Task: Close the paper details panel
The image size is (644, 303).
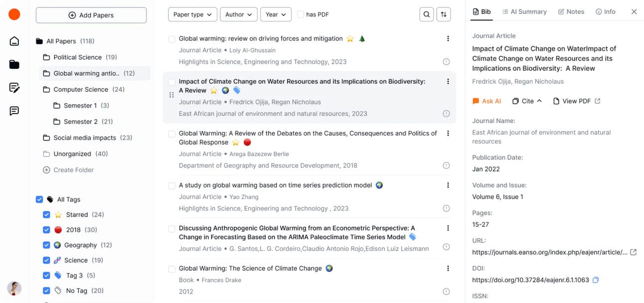Action: [634, 11]
